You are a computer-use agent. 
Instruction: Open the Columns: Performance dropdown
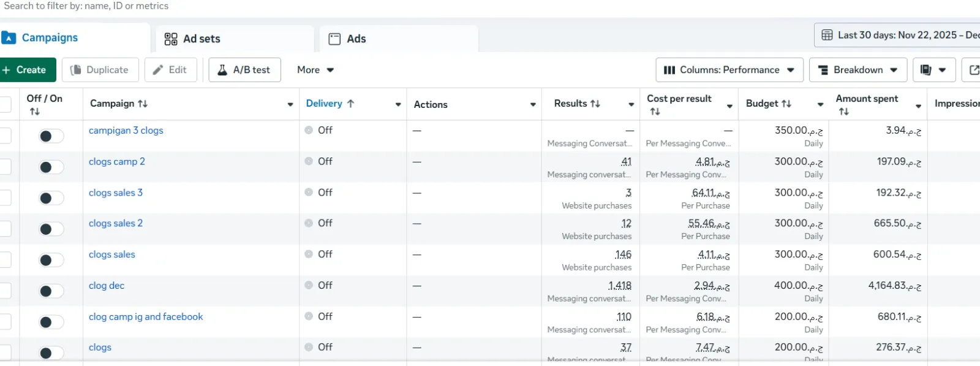729,70
